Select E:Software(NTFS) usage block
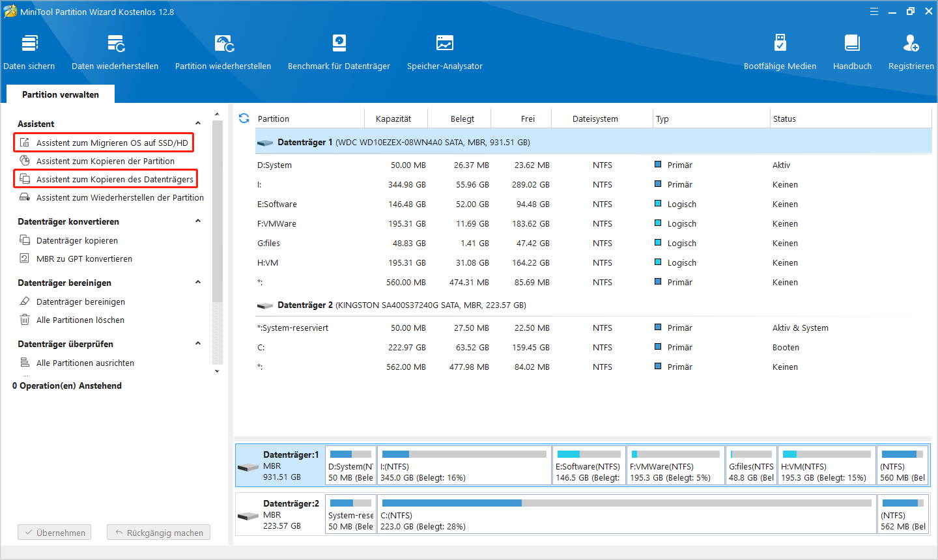This screenshot has height=560, width=938. tap(589, 466)
